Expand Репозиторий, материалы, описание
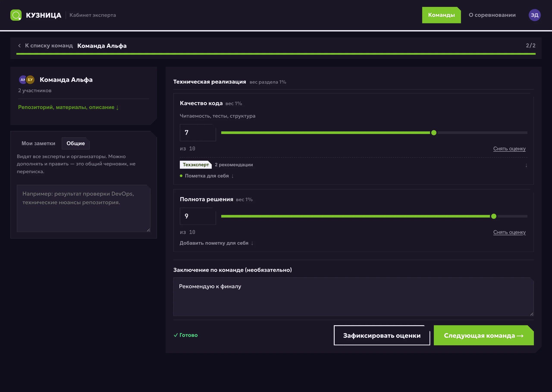The image size is (552, 392). tap(68, 107)
